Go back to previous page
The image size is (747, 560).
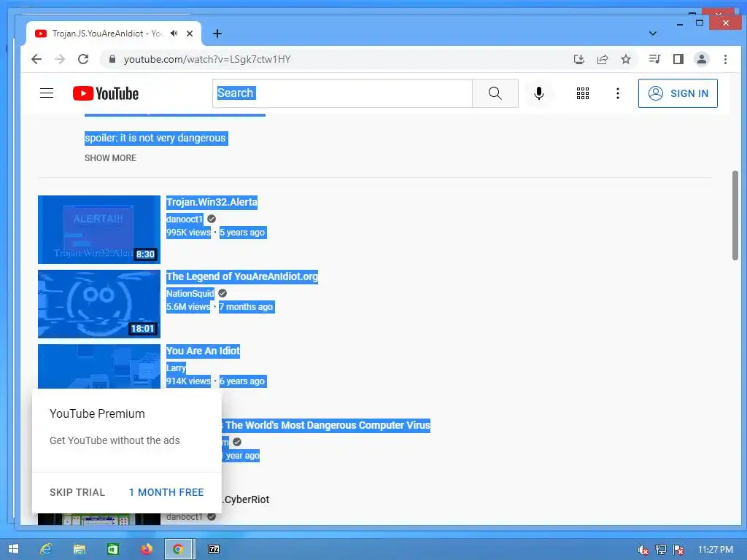pos(36,59)
